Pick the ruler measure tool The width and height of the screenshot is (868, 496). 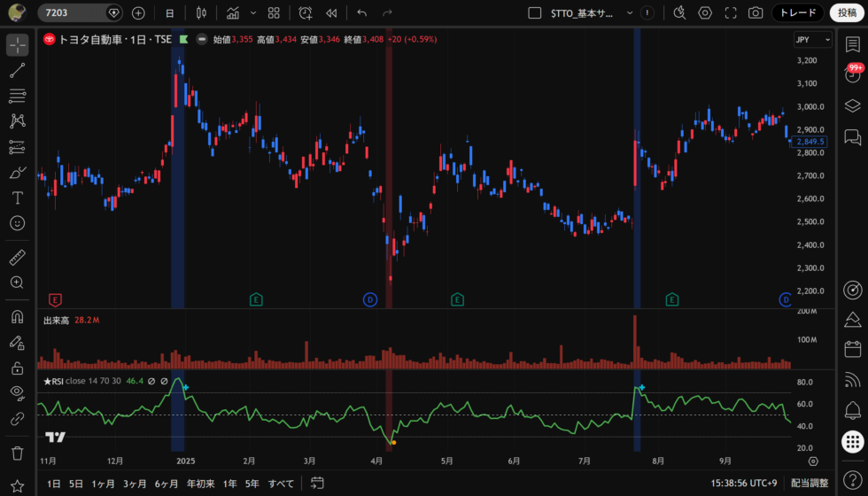(x=17, y=258)
